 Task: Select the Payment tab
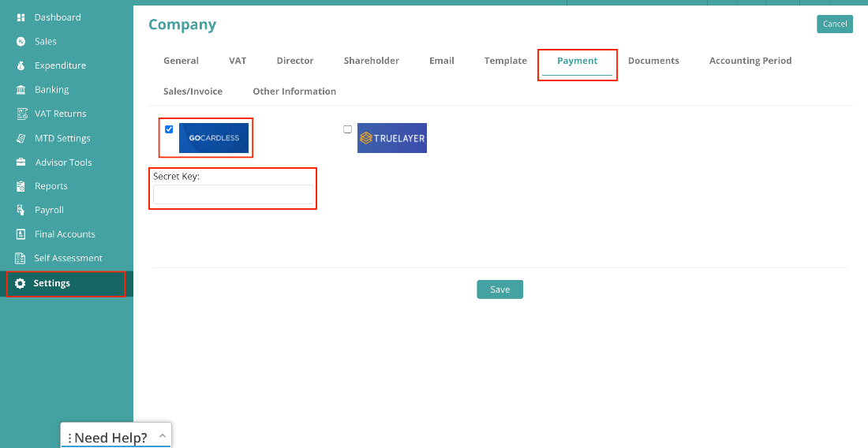[x=578, y=61]
